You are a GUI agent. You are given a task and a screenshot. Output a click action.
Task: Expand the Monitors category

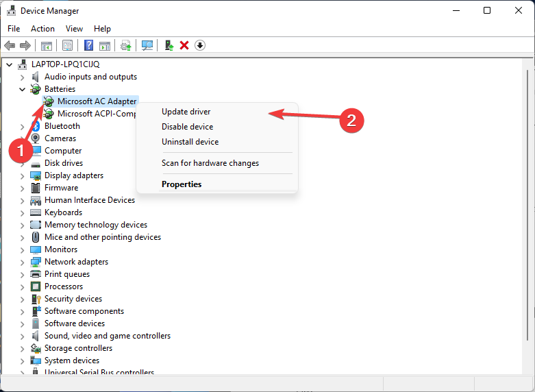23,249
